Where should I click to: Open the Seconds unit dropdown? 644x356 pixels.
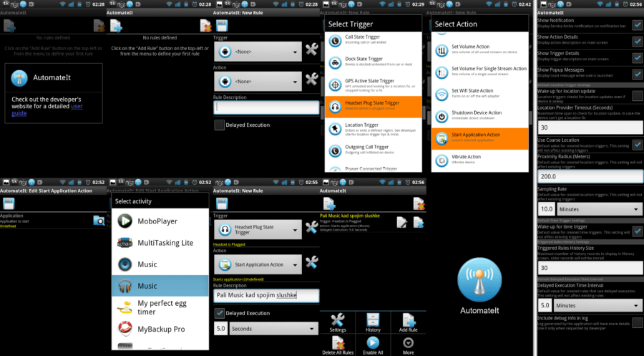(273, 329)
